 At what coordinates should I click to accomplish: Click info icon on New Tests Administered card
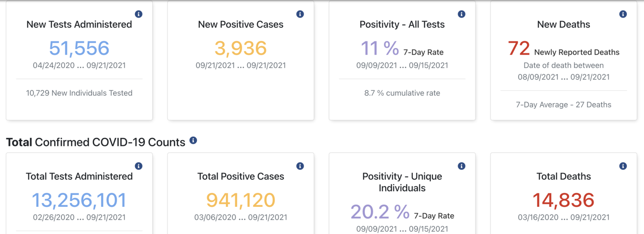(138, 14)
